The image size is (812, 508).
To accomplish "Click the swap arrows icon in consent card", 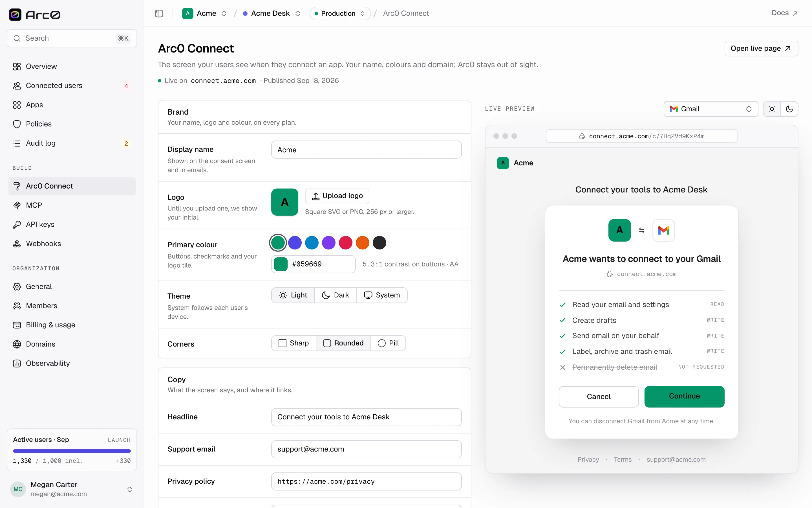I will coord(641,230).
